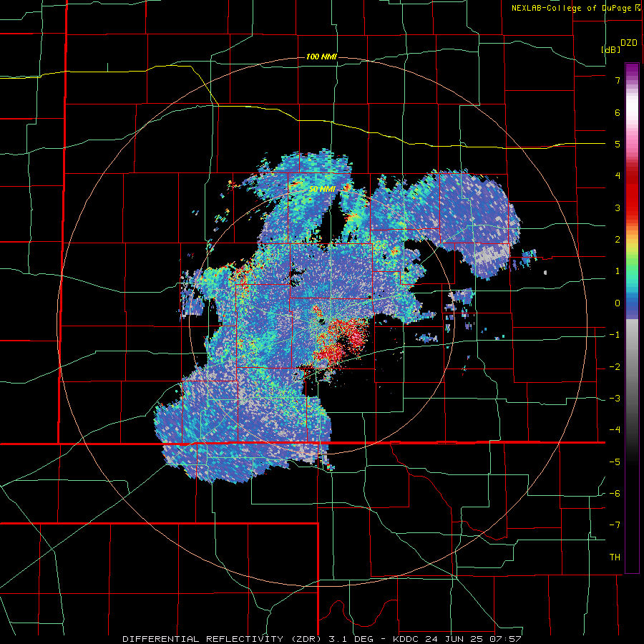
Task: Click the 0 value on the color scale
Action: 618,303
